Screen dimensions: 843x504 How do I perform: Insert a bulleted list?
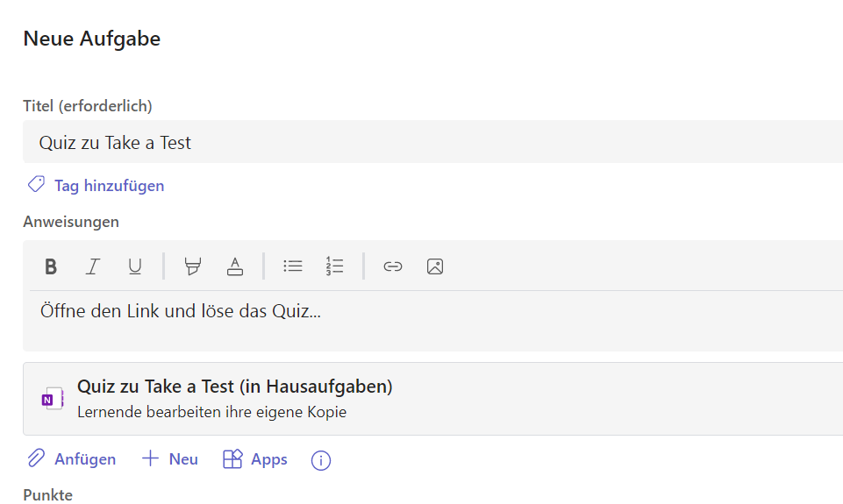293,266
